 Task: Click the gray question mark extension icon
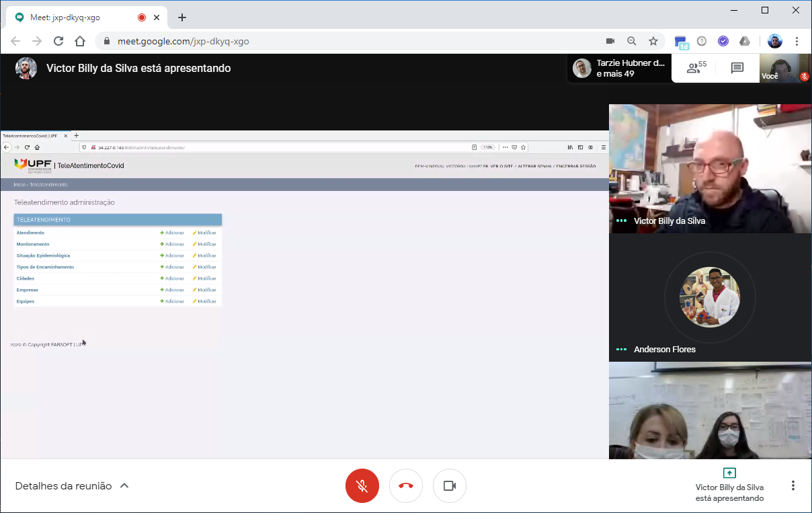pyautogui.click(x=702, y=41)
